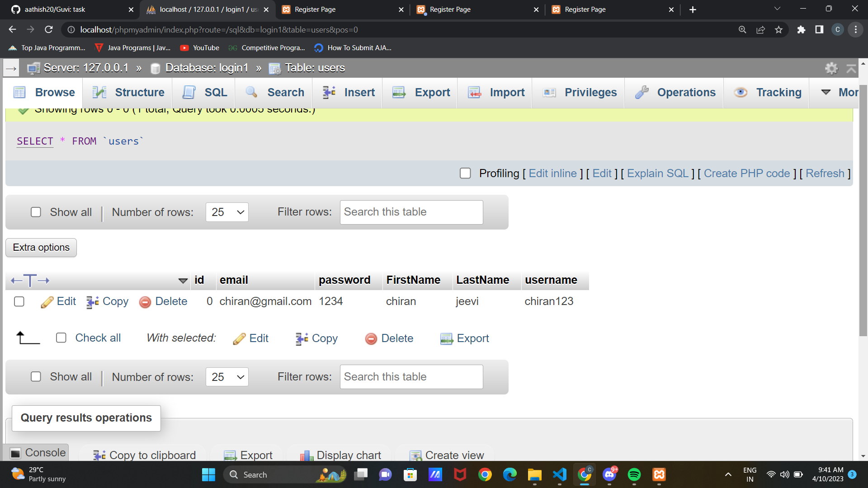Switch to the SQL tab

204,93
